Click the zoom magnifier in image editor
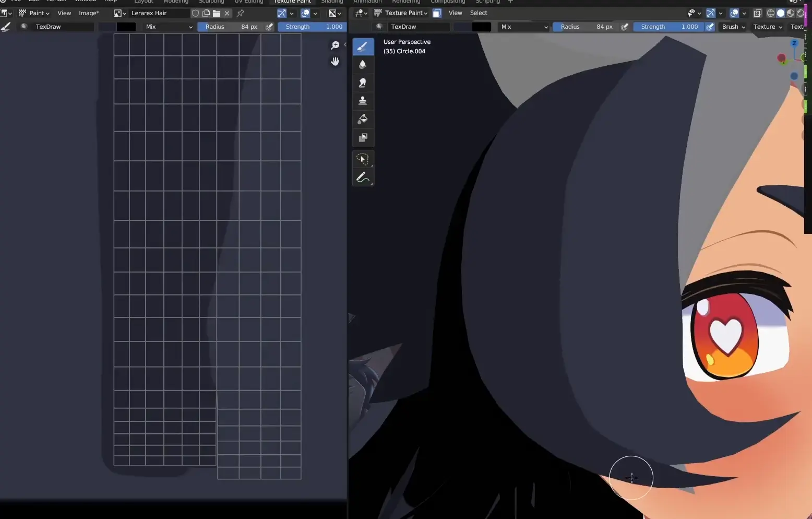The width and height of the screenshot is (812, 519). pos(335,45)
